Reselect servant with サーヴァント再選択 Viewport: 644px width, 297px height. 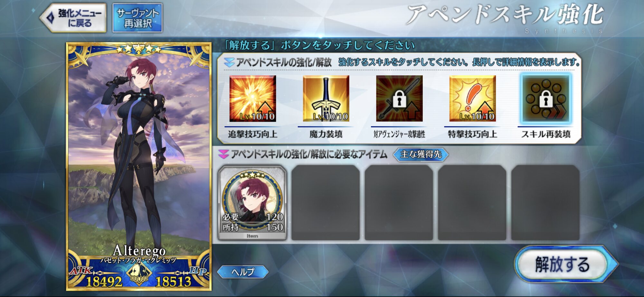point(137,18)
